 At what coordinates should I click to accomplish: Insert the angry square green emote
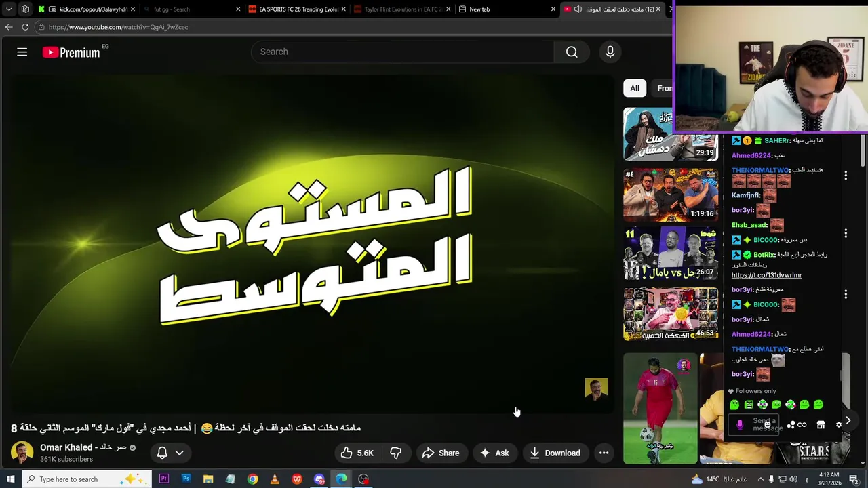pos(749,405)
